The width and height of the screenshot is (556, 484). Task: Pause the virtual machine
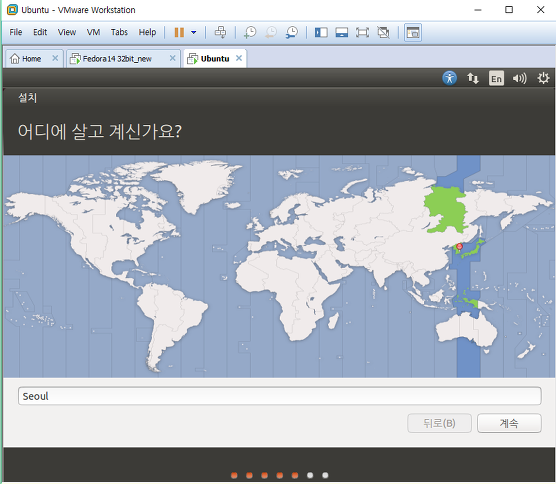tap(179, 33)
